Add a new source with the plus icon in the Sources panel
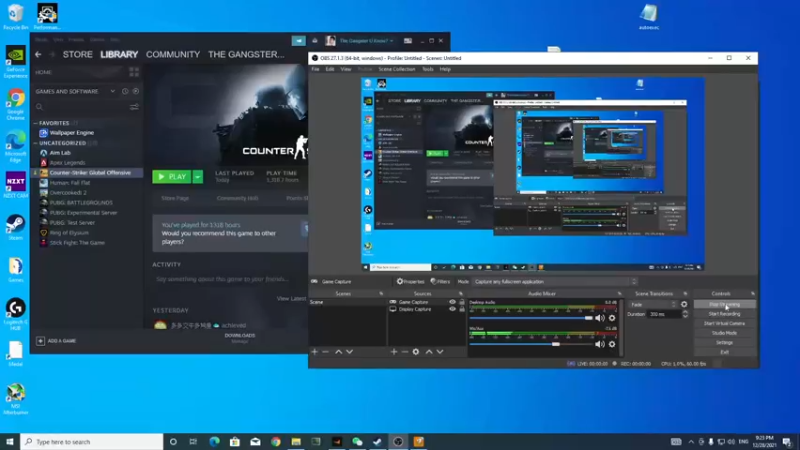This screenshot has height=450, width=800. coord(393,352)
